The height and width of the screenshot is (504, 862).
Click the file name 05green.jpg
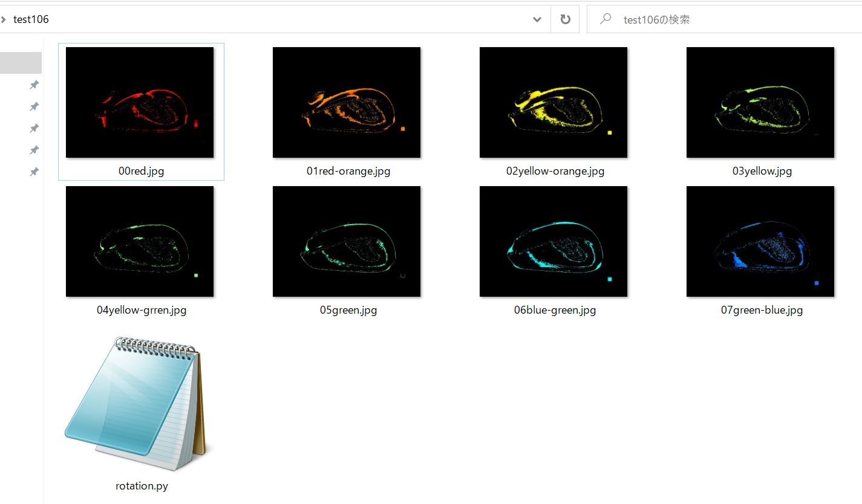pyautogui.click(x=348, y=310)
